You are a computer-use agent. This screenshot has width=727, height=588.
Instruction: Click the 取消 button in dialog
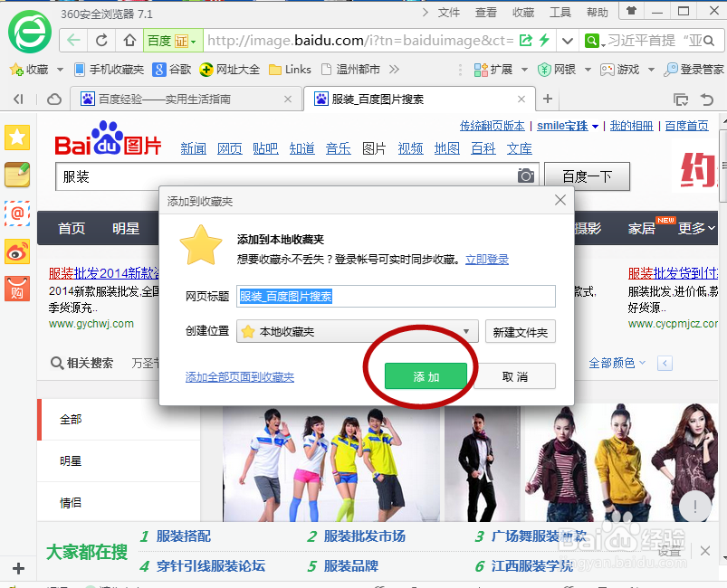tap(514, 376)
